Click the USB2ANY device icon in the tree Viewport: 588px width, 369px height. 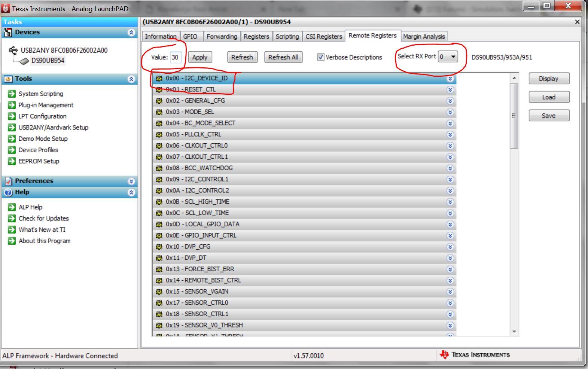tap(13, 50)
